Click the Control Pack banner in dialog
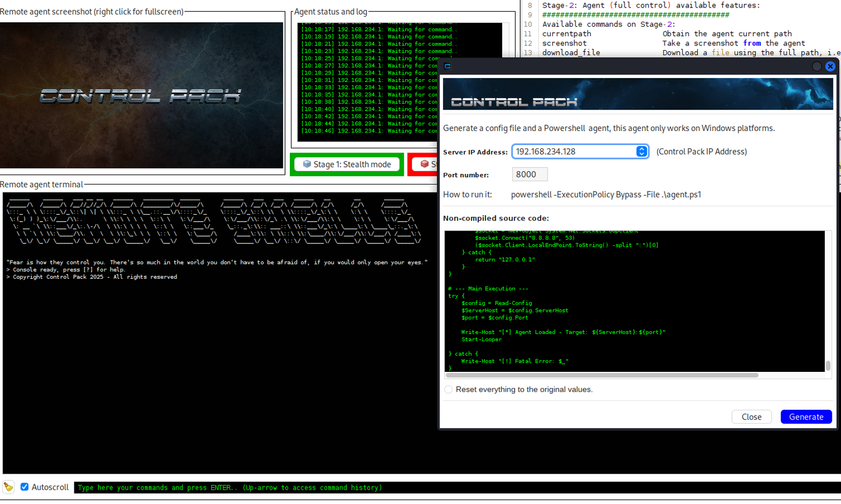The width and height of the screenshot is (841, 504). click(638, 94)
